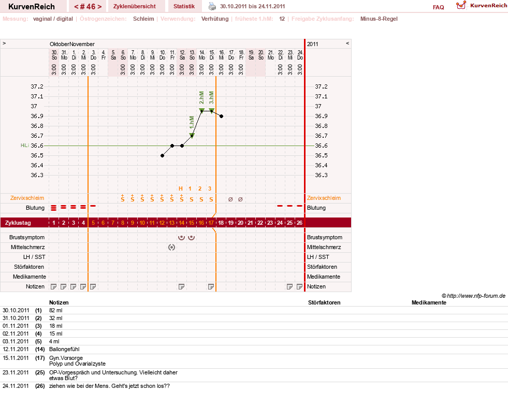The width and height of the screenshot is (508, 420).
Task: Select note date 15.11.2011
Action: [16, 358]
